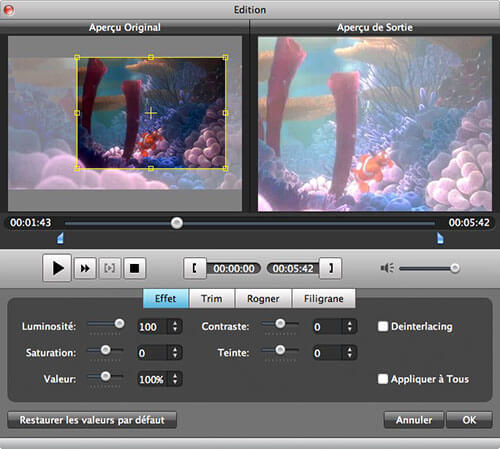This screenshot has height=449, width=500.
Task: Click the trim start time field 00:00:00
Action: click(x=234, y=268)
